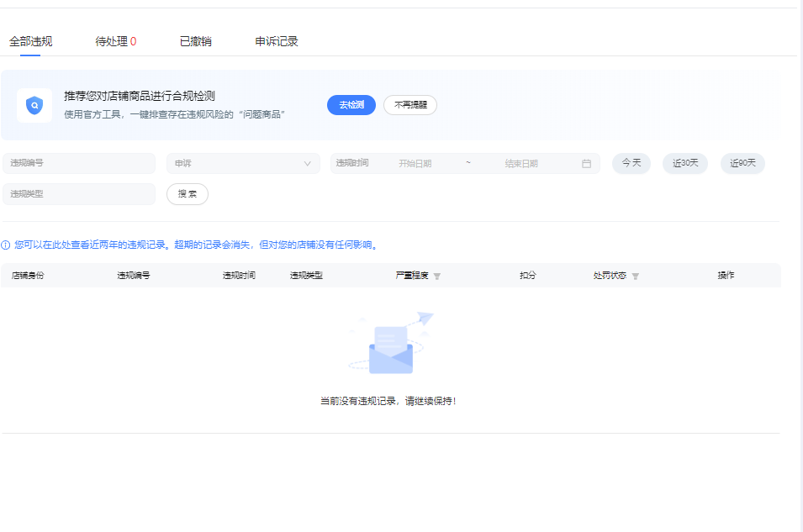Select the 今天 quick date filter
This screenshot has width=803, height=532.
click(631, 163)
